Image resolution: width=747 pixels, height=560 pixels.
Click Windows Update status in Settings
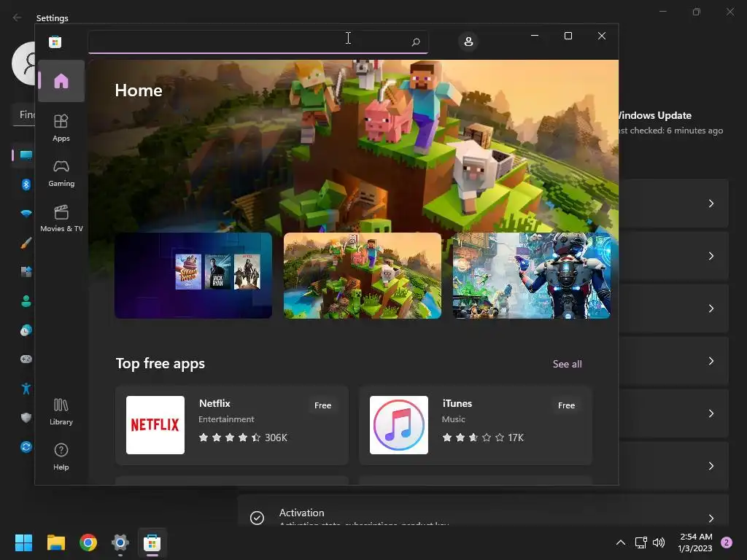[672, 122]
